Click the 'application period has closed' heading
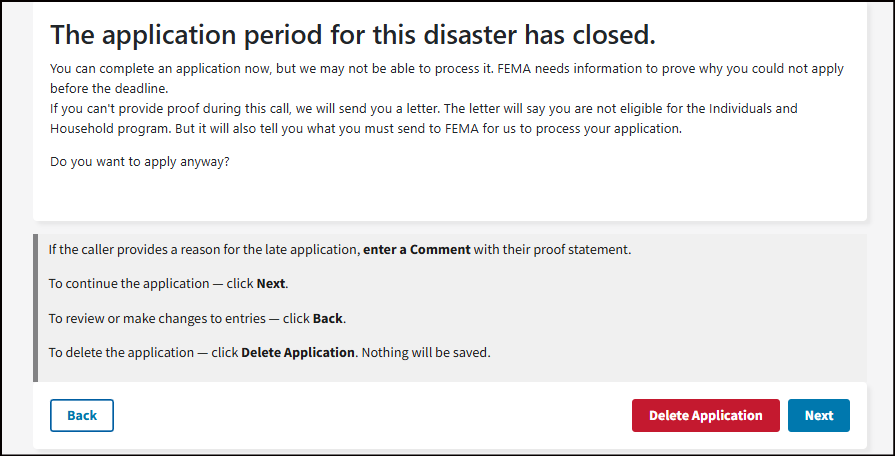 (x=352, y=36)
